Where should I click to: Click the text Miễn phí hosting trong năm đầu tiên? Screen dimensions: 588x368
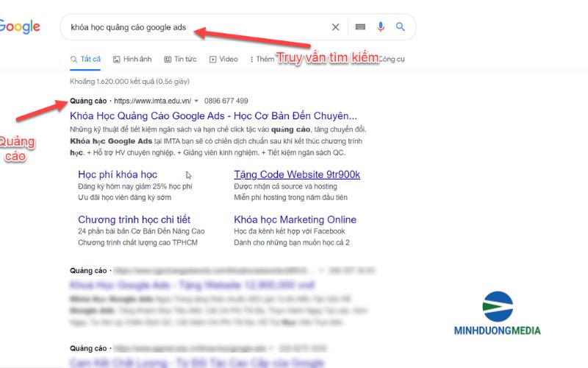tap(290, 197)
